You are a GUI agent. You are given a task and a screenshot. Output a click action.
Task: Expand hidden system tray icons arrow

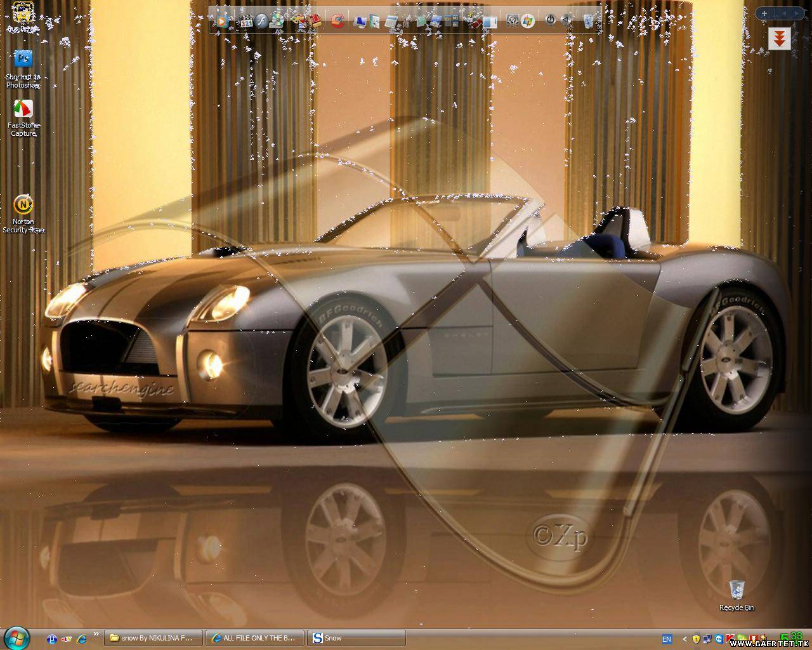point(684,639)
